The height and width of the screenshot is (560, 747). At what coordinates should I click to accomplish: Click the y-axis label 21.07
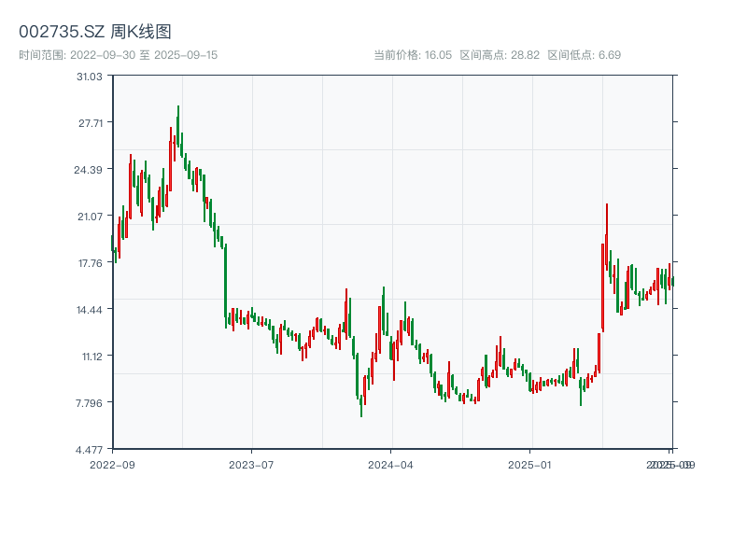pyautogui.click(x=90, y=217)
